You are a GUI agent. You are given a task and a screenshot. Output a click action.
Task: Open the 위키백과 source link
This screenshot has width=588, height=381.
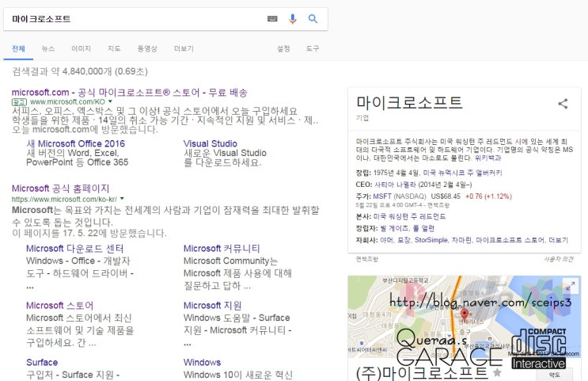pyautogui.click(x=487, y=158)
